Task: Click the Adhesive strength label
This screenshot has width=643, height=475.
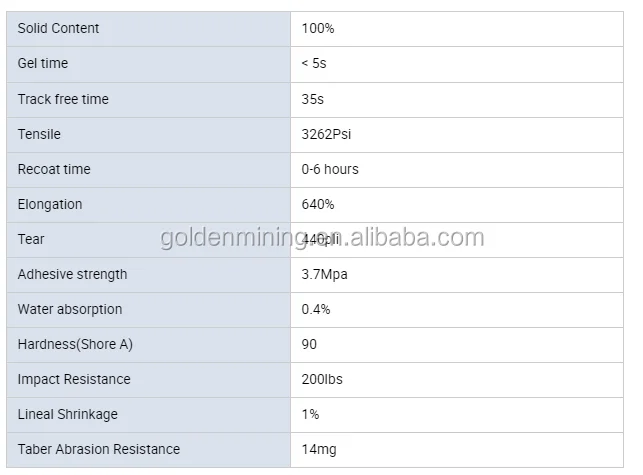Action: (x=72, y=274)
